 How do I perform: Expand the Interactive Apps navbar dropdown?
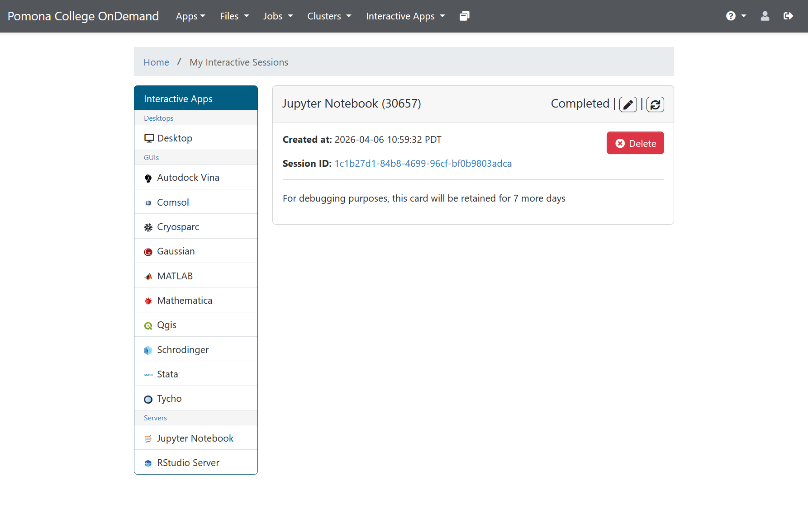pos(405,16)
